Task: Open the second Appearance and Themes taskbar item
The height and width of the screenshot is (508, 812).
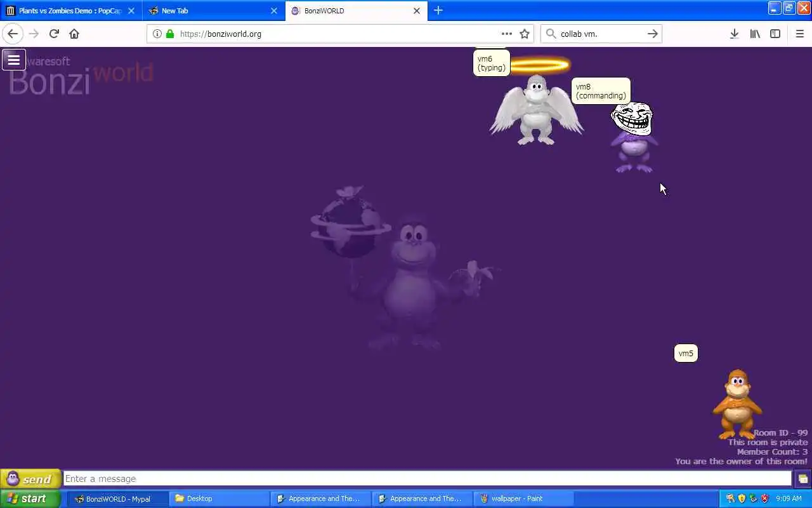Action: pos(422,498)
